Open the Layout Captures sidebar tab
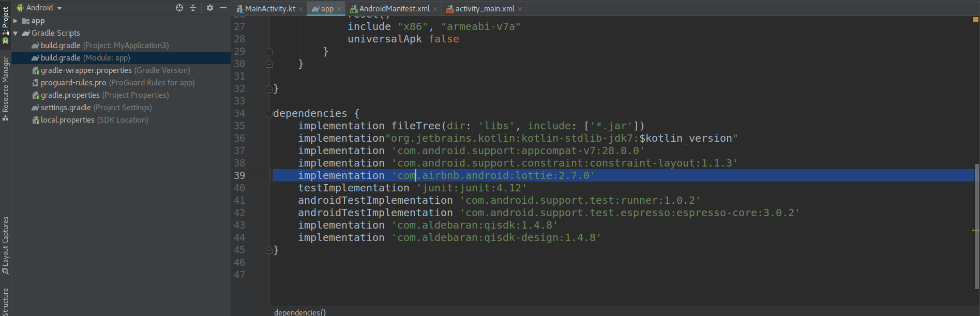This screenshot has width=980, height=316. [5, 246]
